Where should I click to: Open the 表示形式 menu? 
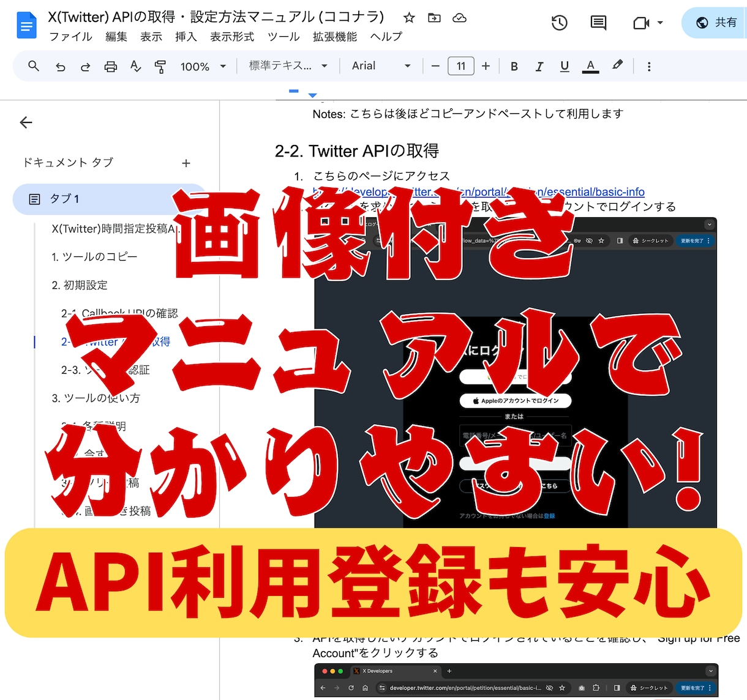(x=232, y=37)
